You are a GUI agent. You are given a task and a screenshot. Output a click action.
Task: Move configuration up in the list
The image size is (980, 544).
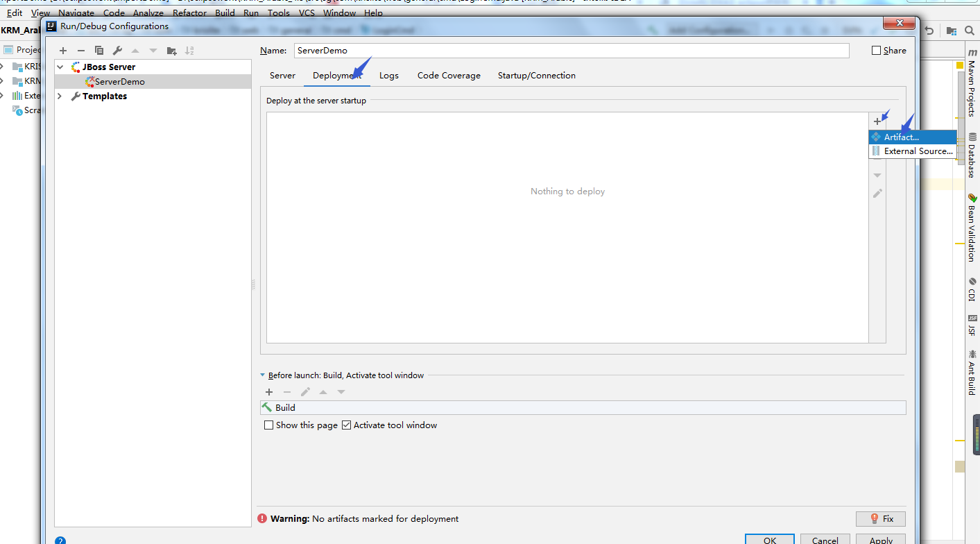(135, 51)
